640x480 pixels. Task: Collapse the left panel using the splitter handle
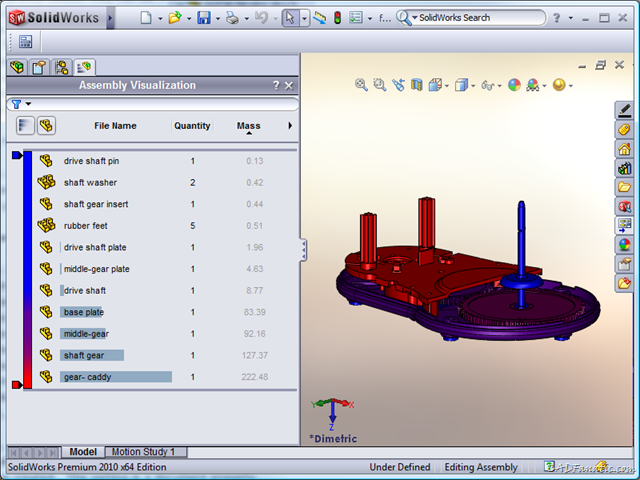[303, 249]
